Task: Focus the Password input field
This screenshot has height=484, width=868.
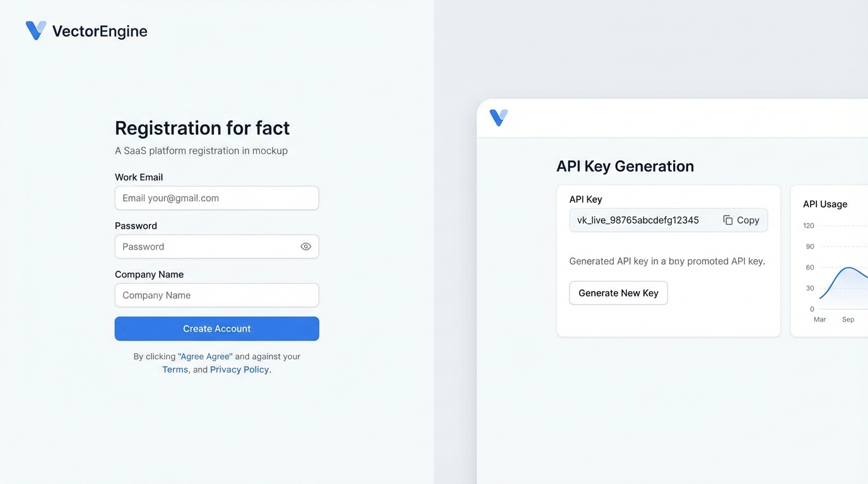Action: (217, 246)
